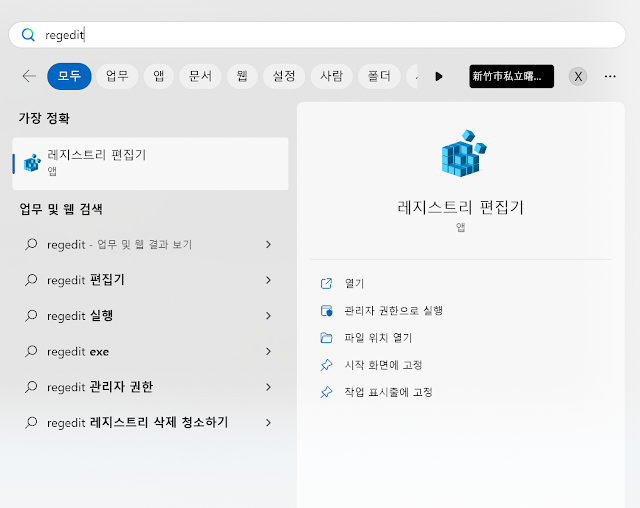Click the regedit search input field
Viewport: 640px width, 508px height.
(317, 35)
